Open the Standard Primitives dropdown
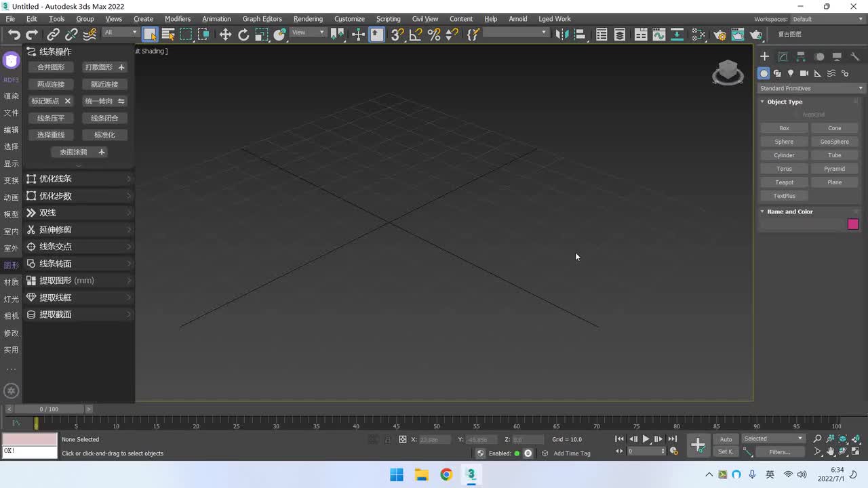868x488 pixels. pos(811,88)
